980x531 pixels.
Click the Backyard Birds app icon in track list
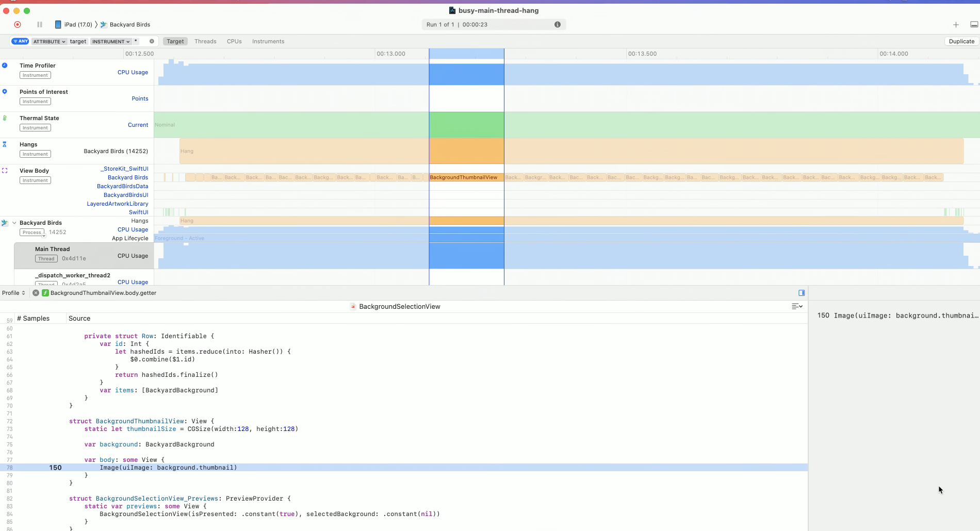(5, 223)
